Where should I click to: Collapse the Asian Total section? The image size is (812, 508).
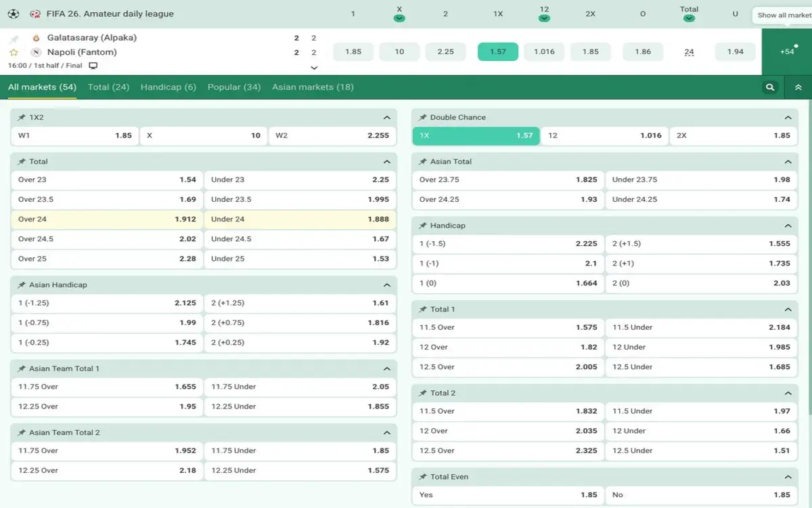[x=788, y=161]
